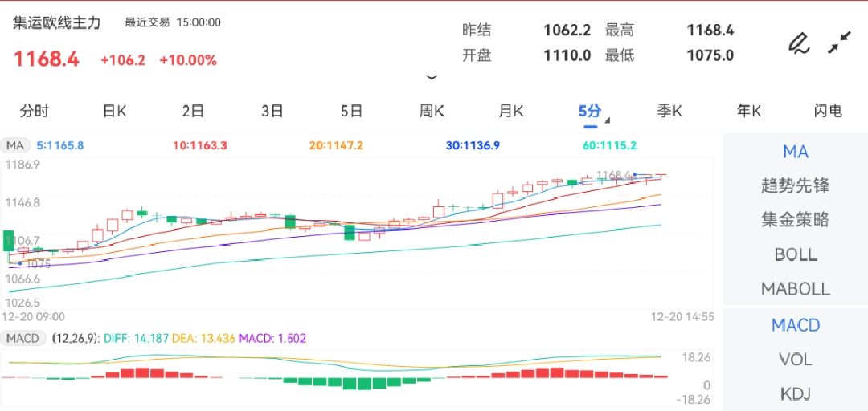
Task: Select MACD in the sub-indicator sidebar
Action: click(796, 325)
